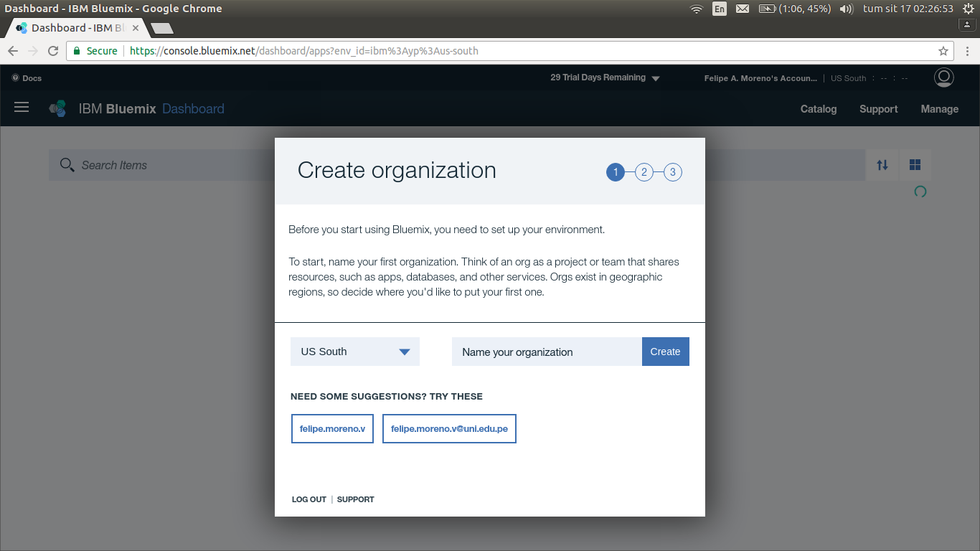The width and height of the screenshot is (980, 551).
Task: Choose the felipe.moreno.v@uni.edu.pe suggestion
Action: (449, 428)
